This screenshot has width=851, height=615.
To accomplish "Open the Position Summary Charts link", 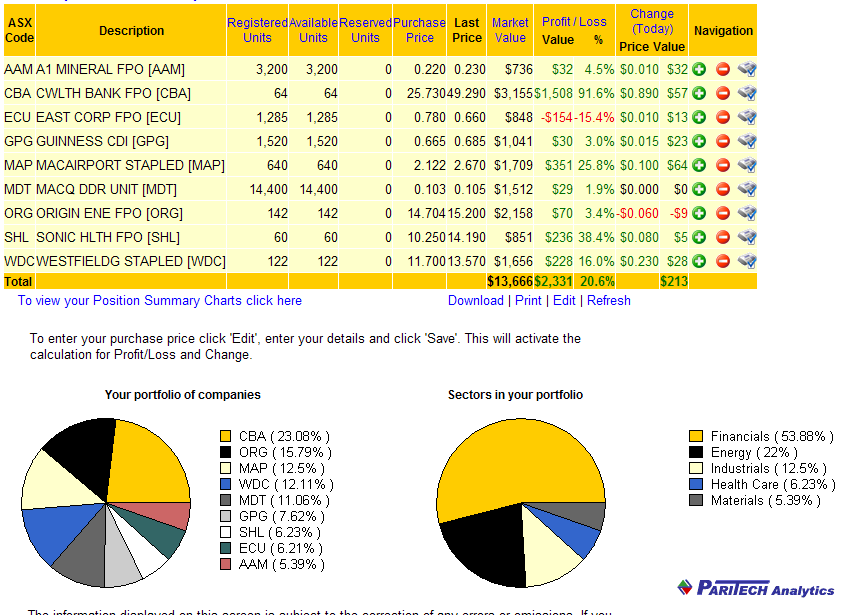I will point(160,301).
